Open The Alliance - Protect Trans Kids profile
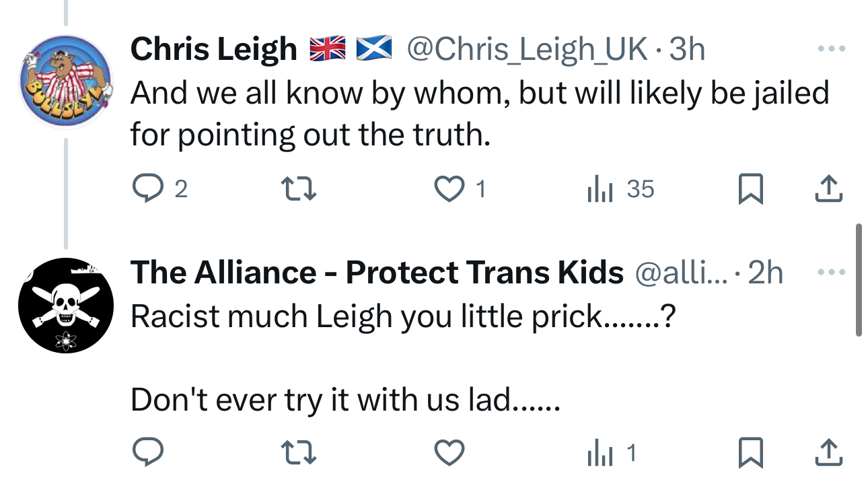 [x=376, y=273]
